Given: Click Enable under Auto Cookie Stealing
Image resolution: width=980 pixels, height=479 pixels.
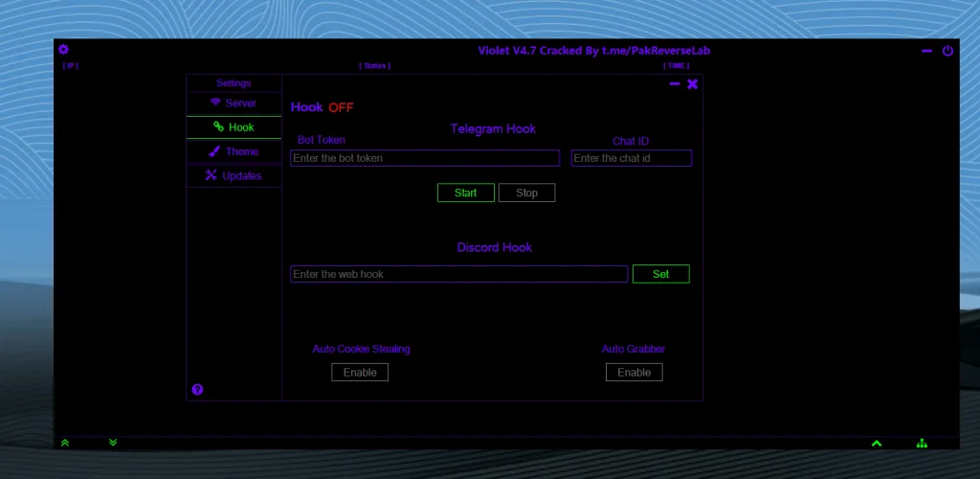Looking at the screenshot, I should (x=360, y=372).
